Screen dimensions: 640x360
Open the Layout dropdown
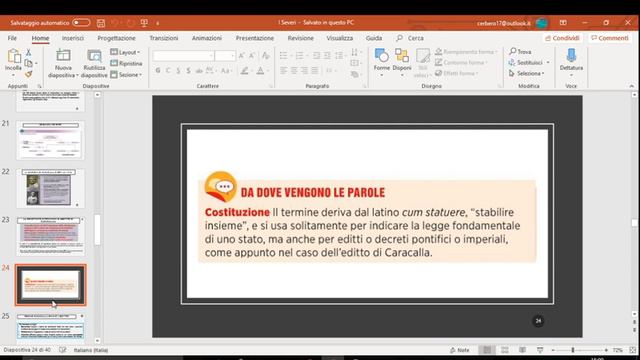tap(126, 52)
